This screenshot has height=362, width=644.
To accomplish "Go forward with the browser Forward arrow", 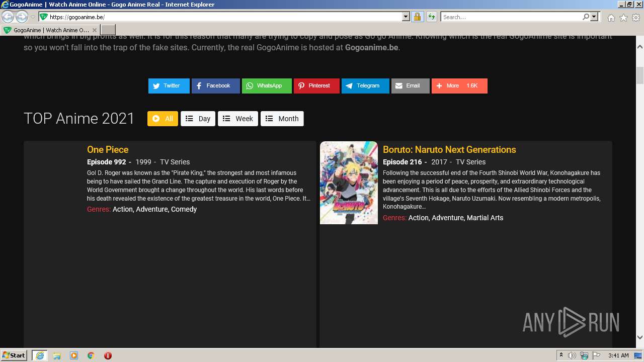I will (22, 17).
